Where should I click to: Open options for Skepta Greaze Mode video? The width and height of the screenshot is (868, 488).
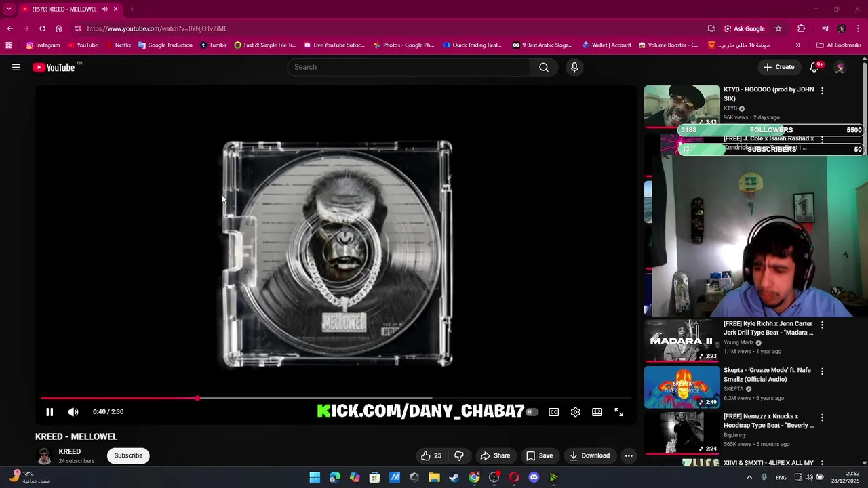tap(822, 371)
